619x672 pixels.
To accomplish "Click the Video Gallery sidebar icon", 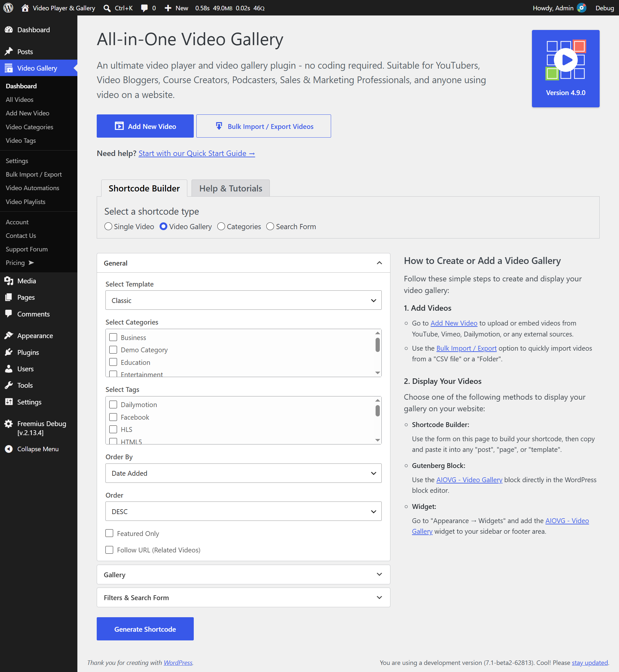I will tap(9, 68).
